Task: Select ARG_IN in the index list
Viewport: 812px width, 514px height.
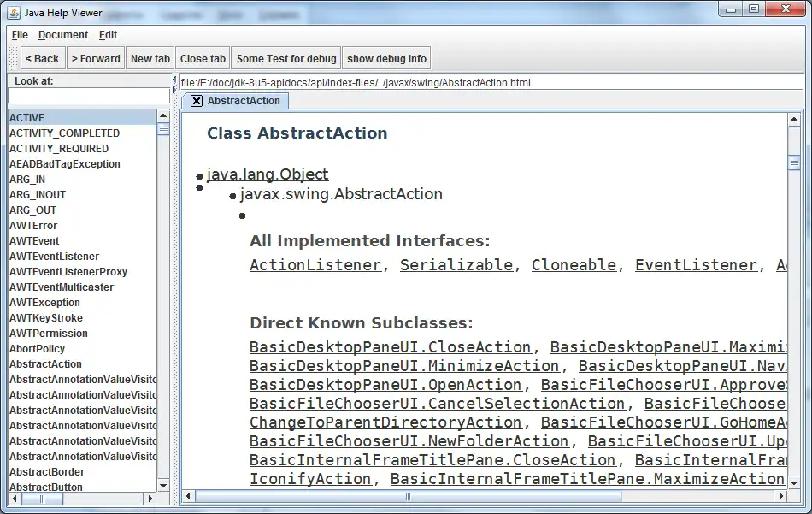Action: pos(82,180)
